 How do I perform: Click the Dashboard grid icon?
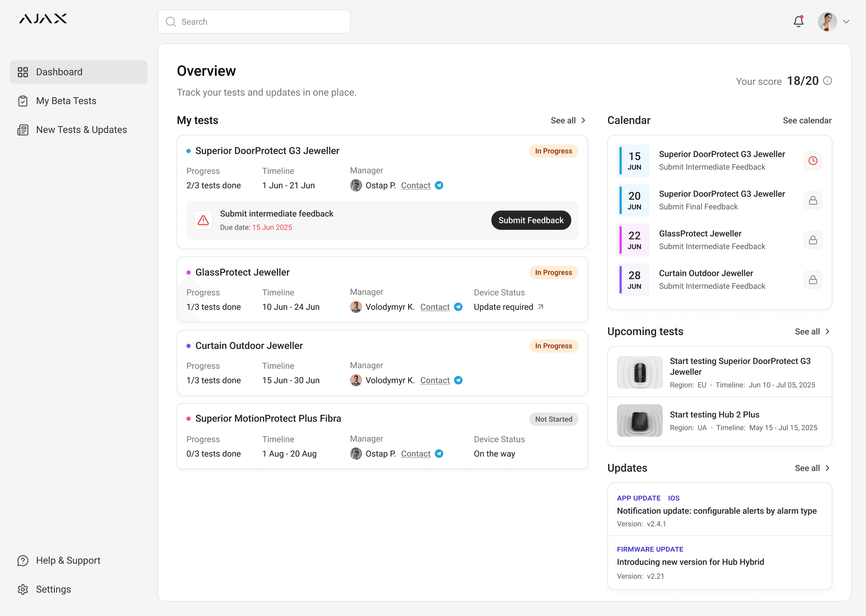(x=23, y=72)
